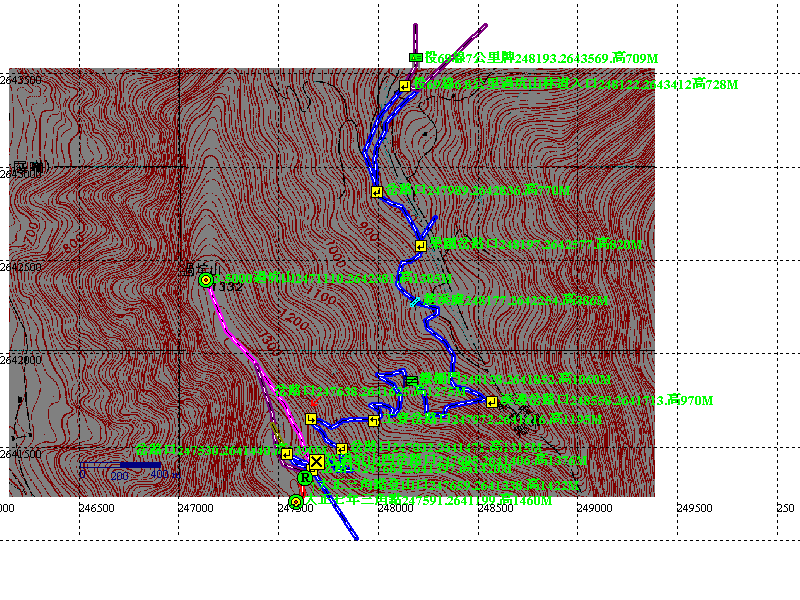
Task: Select the green sign icon at 高1060M waypoint
Action: click(411, 381)
